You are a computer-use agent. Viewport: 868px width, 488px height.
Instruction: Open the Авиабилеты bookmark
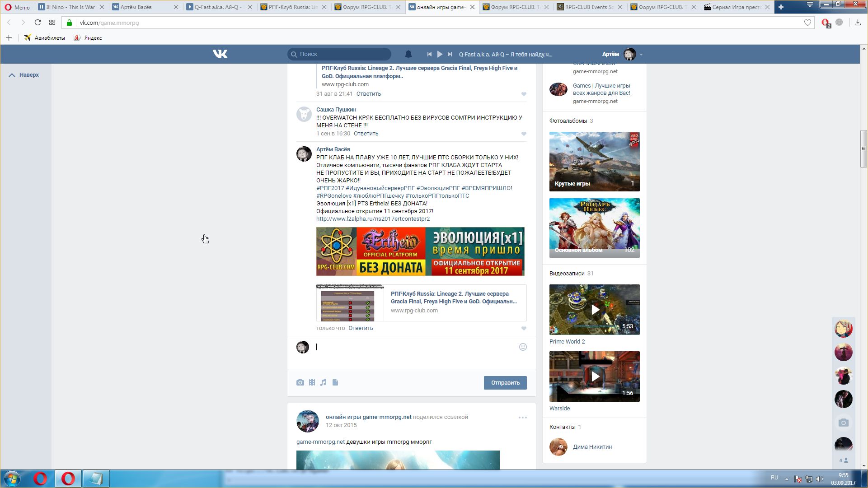pos(45,38)
